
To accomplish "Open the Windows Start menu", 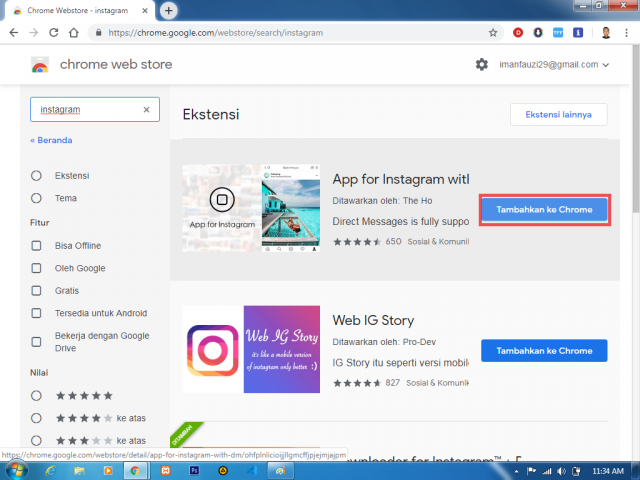I will [16, 471].
